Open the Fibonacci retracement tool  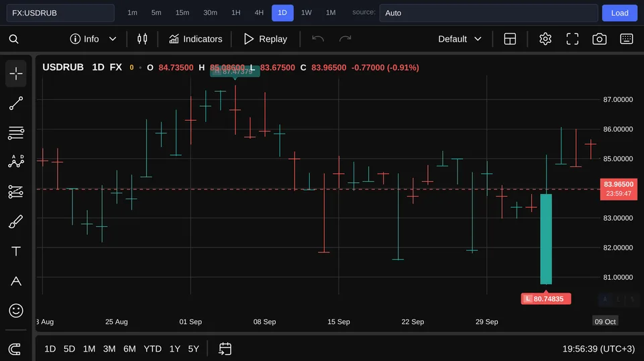(16, 133)
